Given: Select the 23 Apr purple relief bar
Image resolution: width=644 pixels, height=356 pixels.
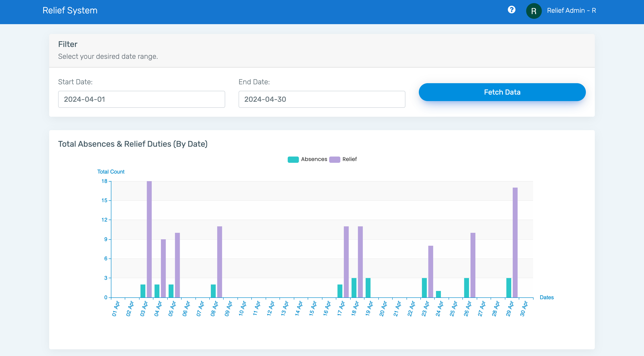Looking at the screenshot, I should pos(430,271).
